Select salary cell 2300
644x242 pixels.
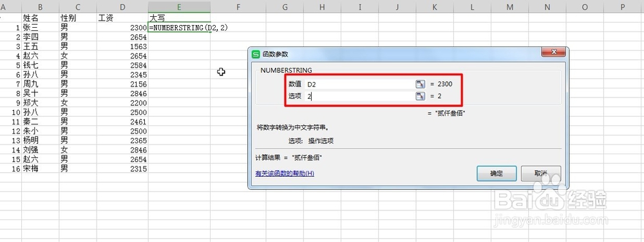123,28
